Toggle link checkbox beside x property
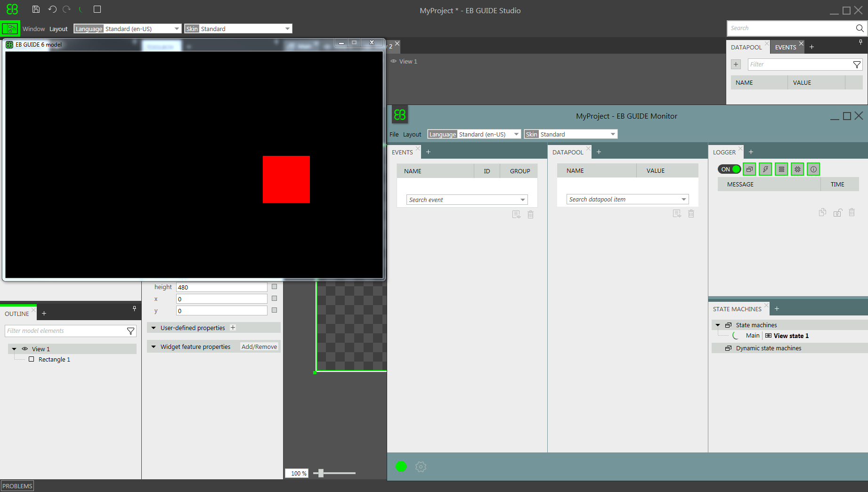 click(x=274, y=298)
